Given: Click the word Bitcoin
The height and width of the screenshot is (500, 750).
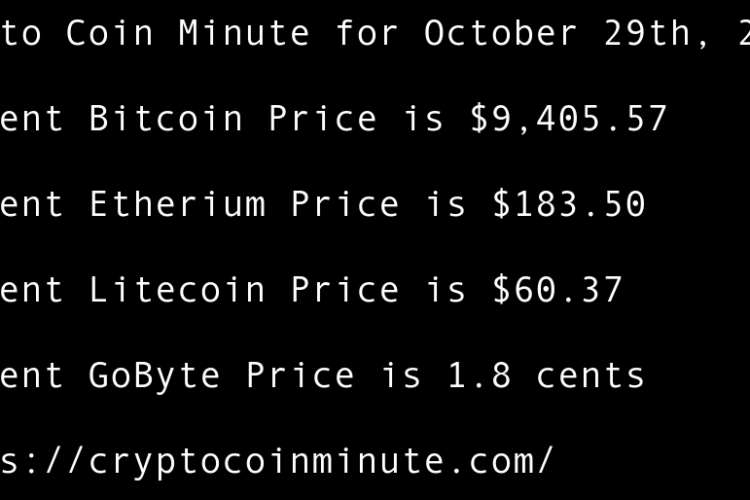Looking at the screenshot, I should 166,119.
